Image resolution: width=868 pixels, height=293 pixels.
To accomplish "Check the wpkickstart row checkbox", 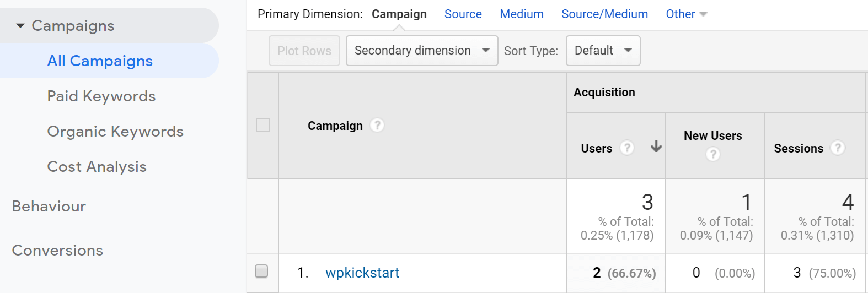I will pyautogui.click(x=261, y=271).
